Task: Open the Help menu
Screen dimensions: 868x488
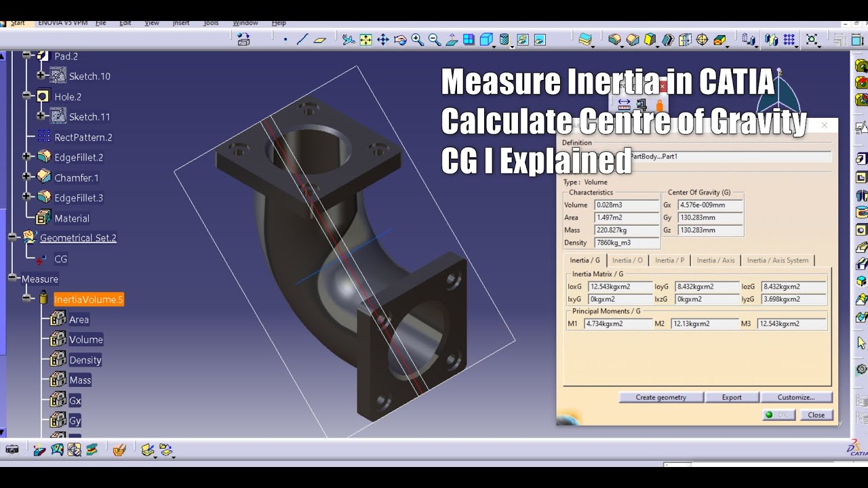Action: [x=279, y=23]
